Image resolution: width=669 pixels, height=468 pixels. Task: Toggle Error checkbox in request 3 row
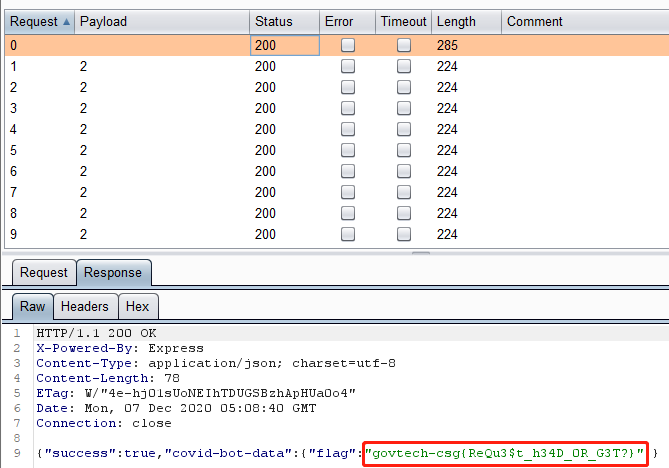coord(348,108)
